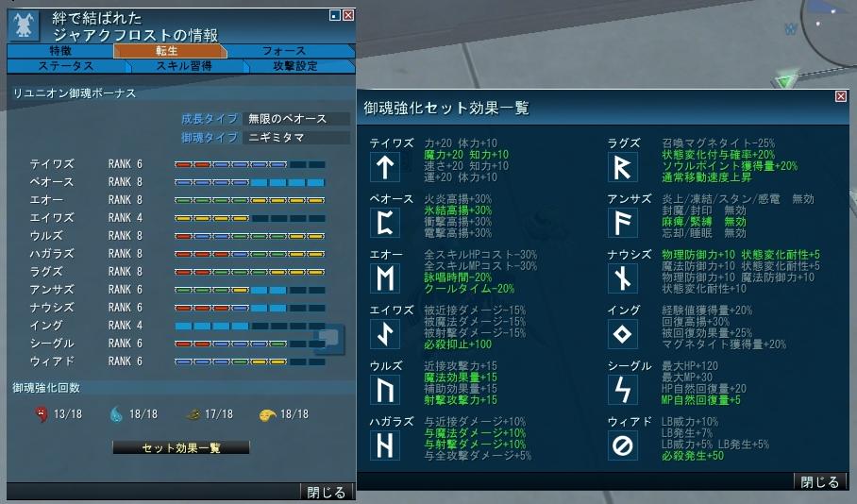Click the セット効果一覧 button
857x504 pixels.
[x=181, y=447]
